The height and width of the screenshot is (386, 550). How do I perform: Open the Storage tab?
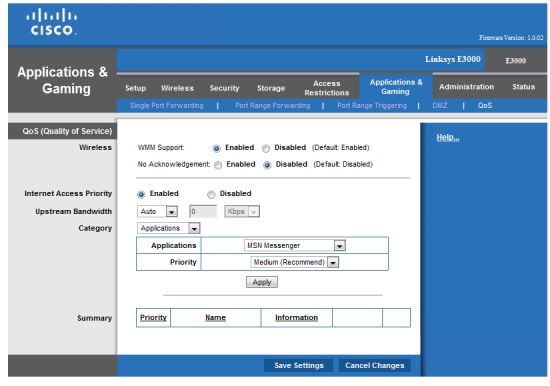pyautogui.click(x=271, y=88)
